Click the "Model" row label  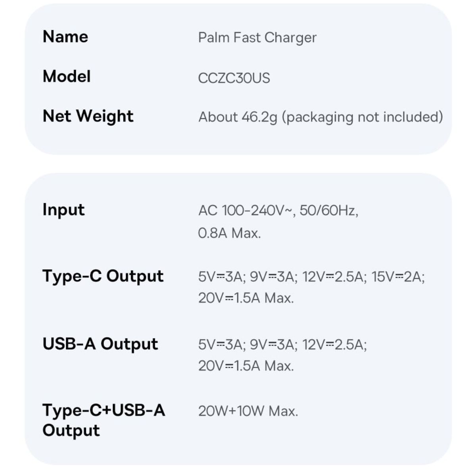(x=67, y=77)
